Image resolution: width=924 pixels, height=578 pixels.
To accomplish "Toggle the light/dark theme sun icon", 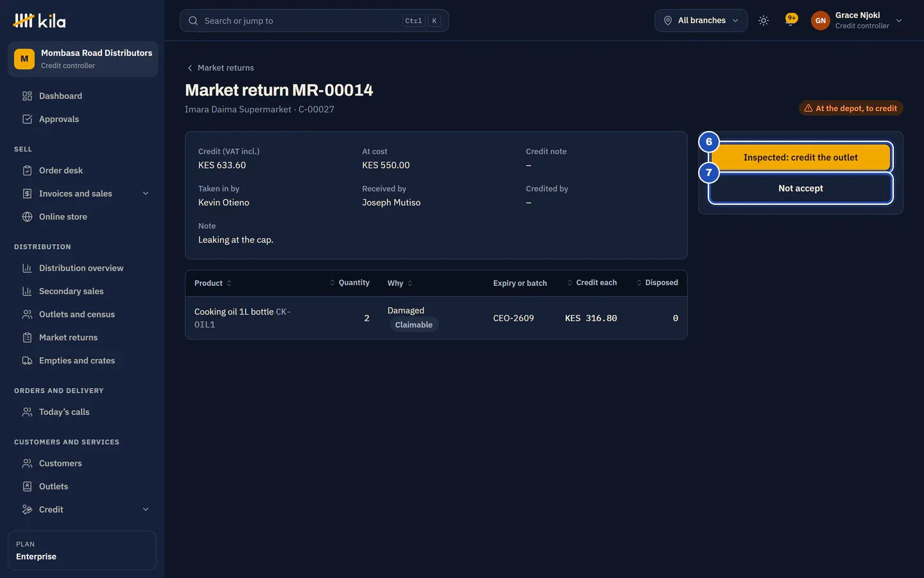I will [764, 21].
